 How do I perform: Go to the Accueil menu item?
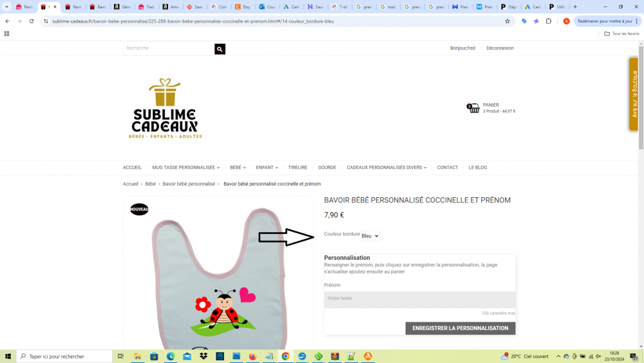pos(132,168)
